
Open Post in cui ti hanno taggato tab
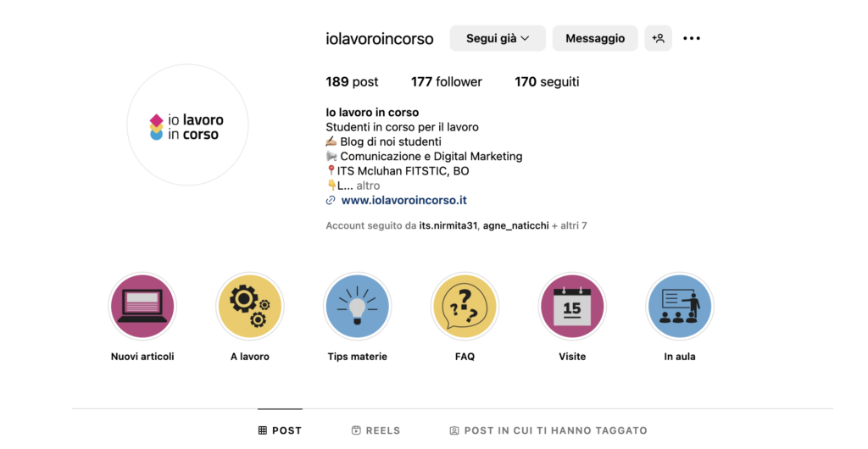[x=548, y=430]
